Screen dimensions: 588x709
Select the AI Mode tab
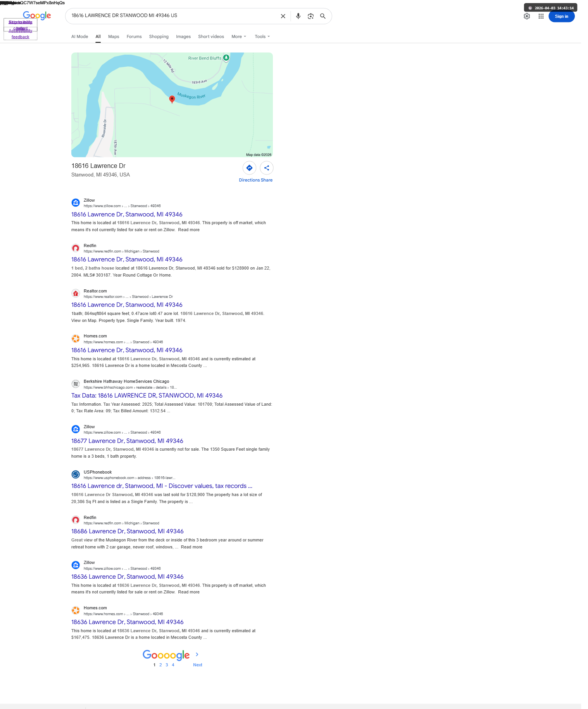pos(79,36)
